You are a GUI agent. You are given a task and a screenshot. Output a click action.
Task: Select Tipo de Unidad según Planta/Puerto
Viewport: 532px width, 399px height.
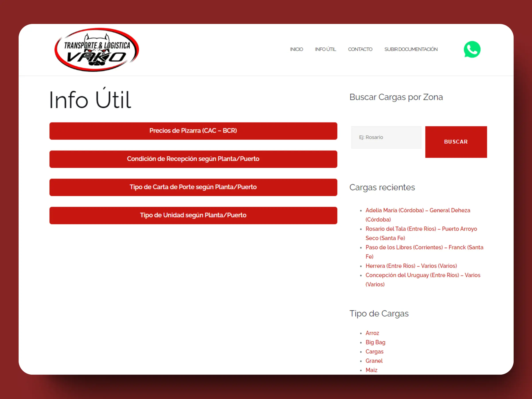coord(193,215)
